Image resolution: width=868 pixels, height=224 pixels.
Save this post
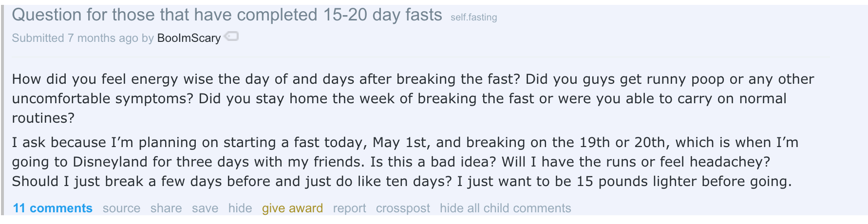205,208
